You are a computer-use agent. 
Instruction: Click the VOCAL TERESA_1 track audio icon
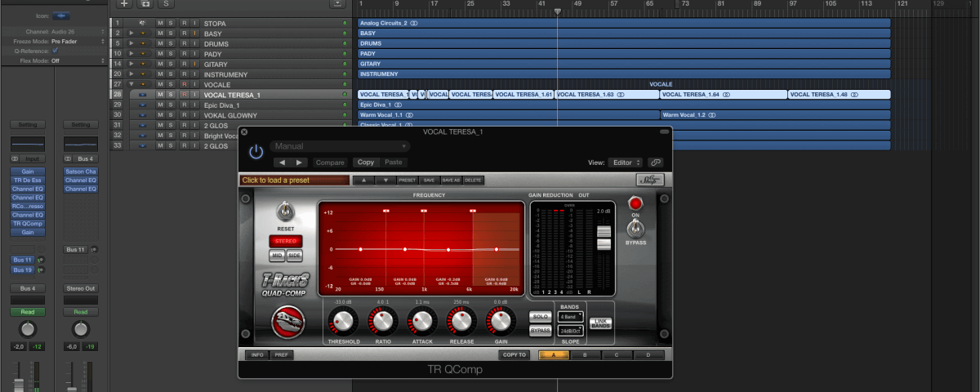click(143, 95)
